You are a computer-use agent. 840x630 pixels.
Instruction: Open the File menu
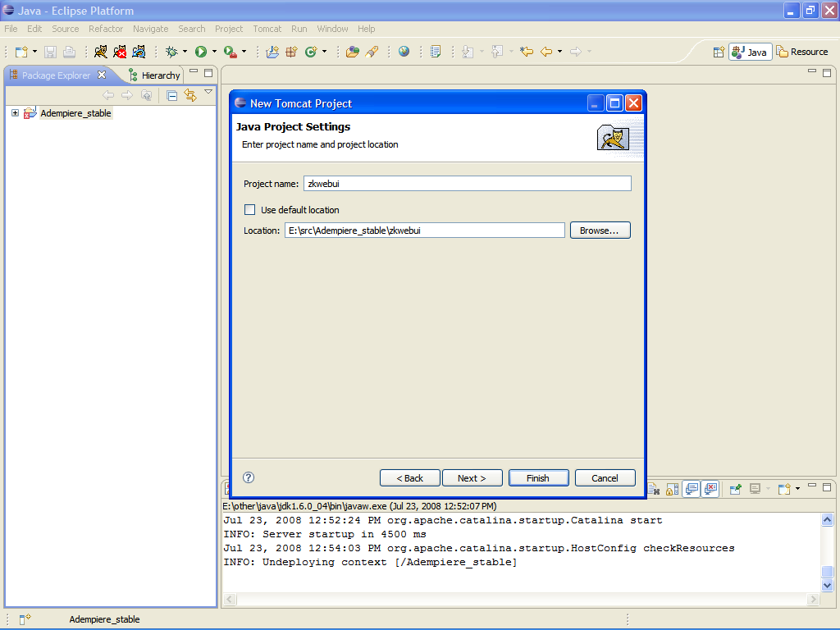click(11, 29)
